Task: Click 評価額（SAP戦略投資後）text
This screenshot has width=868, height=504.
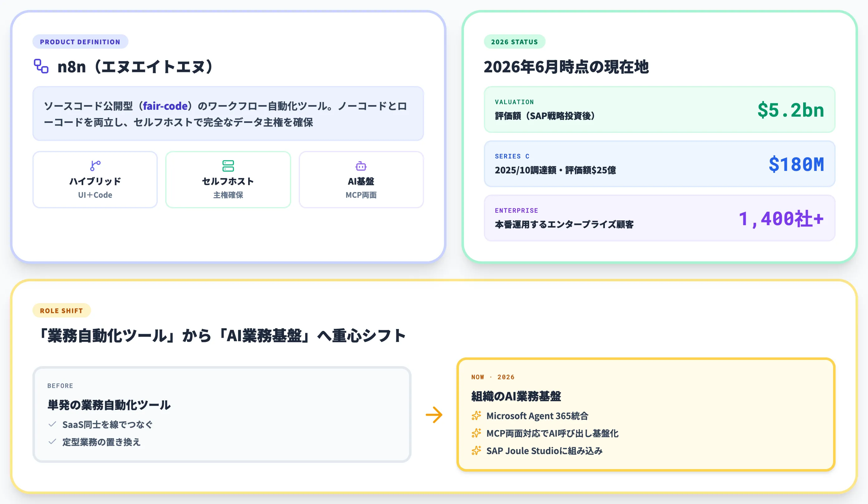Action: click(545, 116)
